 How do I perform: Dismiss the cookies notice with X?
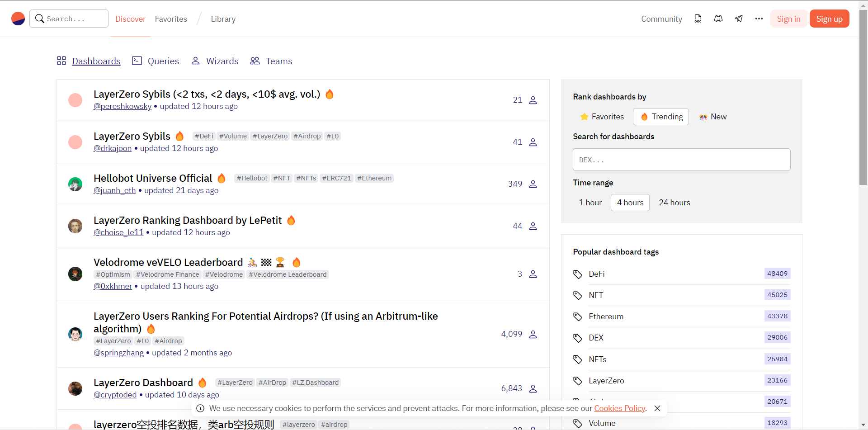click(x=657, y=408)
